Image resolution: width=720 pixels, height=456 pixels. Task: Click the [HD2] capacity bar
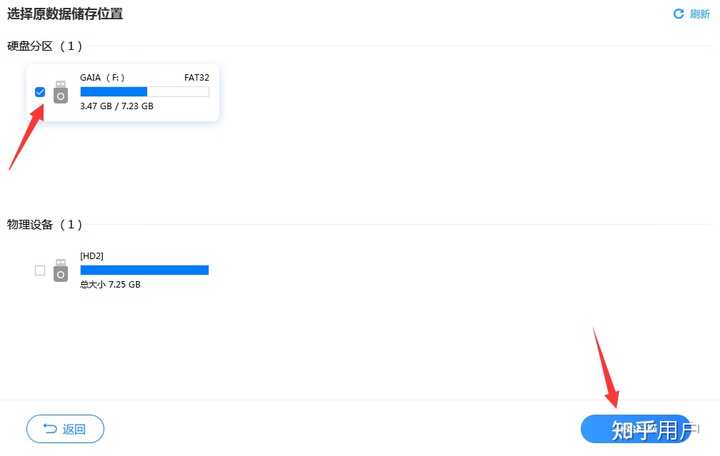pos(144,270)
